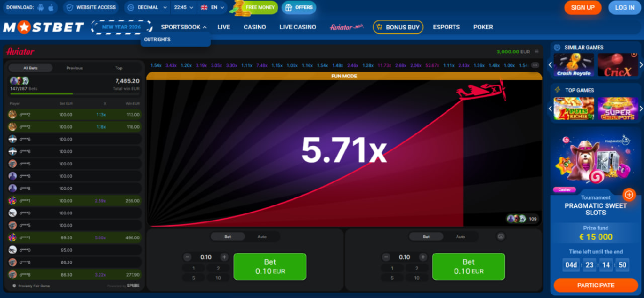Switch left bet panel to Auto mode
The image size is (644, 298).
click(x=262, y=236)
